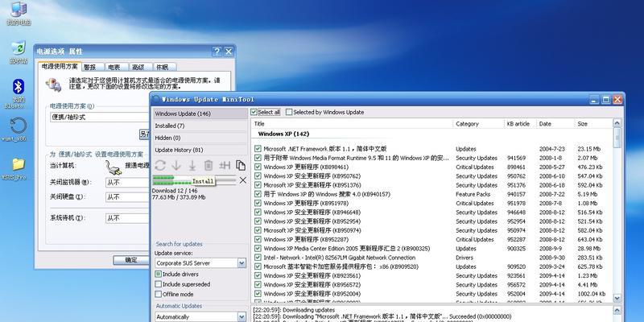The image size is (644, 322).
Task: Switch to the Hidden (0) list
Action: click(x=200, y=138)
